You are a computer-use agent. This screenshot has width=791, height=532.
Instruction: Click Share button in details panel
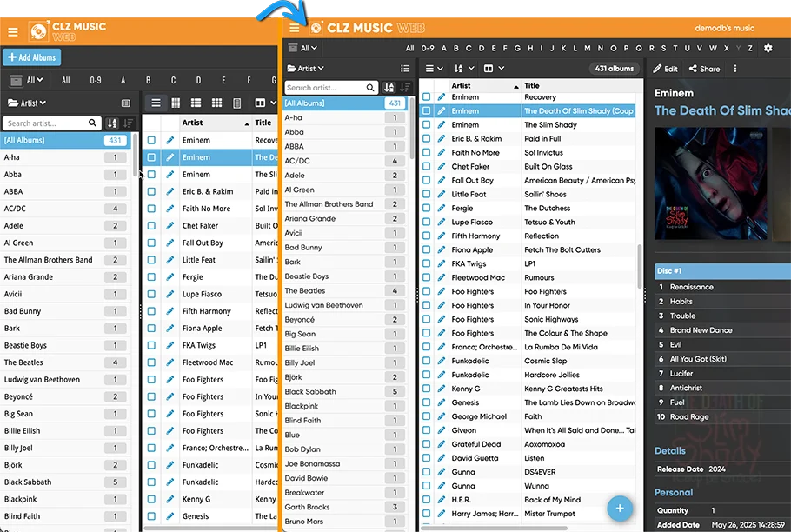(x=705, y=69)
